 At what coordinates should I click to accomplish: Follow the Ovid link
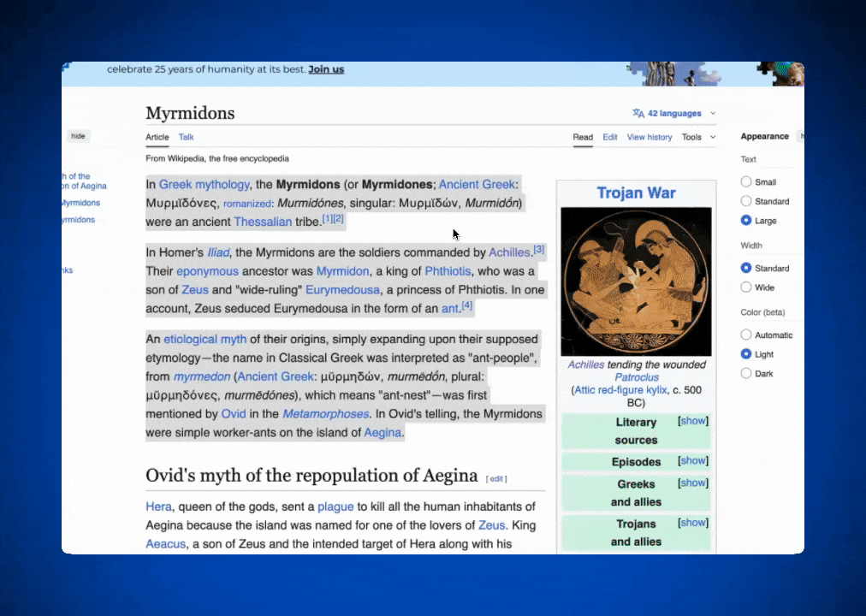point(234,413)
